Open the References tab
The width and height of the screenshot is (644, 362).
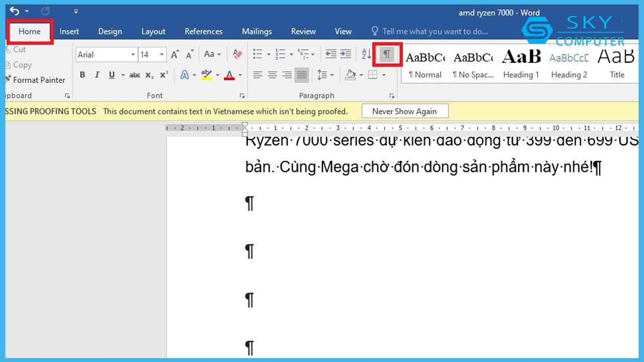point(203,31)
